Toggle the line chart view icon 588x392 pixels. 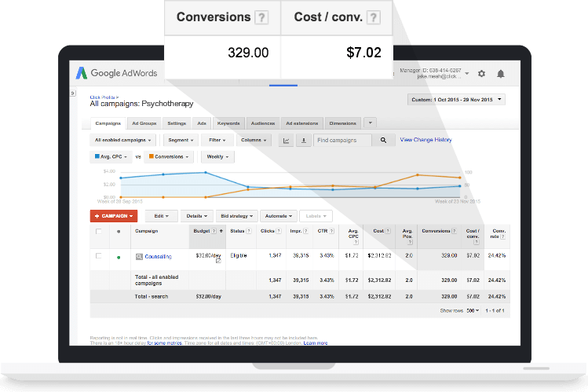[x=286, y=141]
